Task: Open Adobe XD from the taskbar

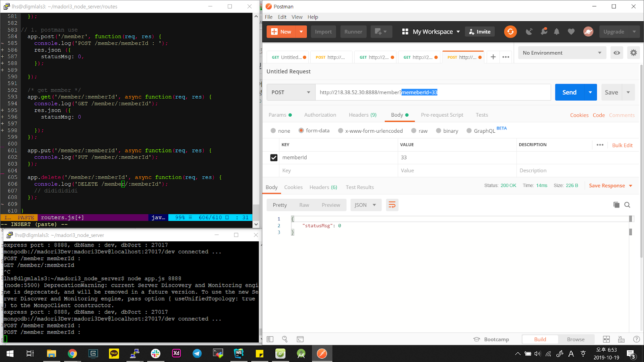Action: [x=176, y=354]
